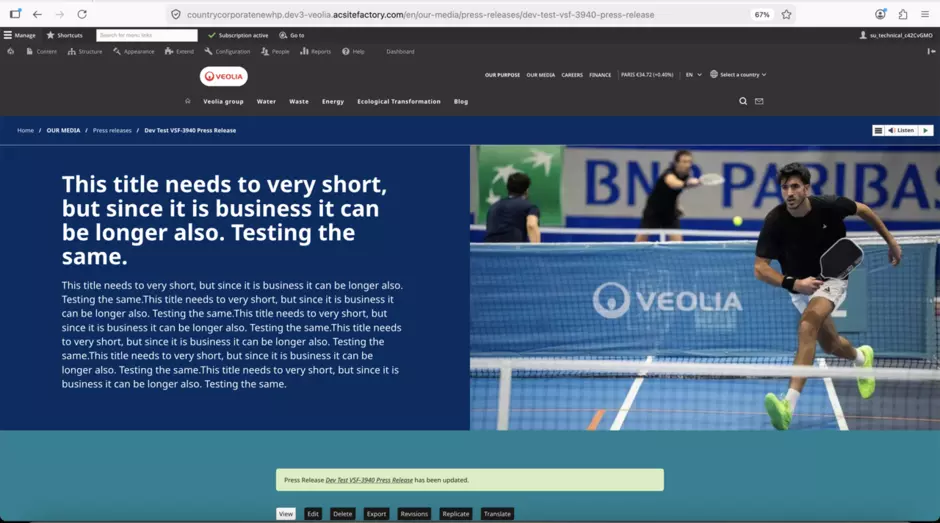Screen dimensions: 940x523
Task: Open the site security shield icon
Action: tap(176, 14)
